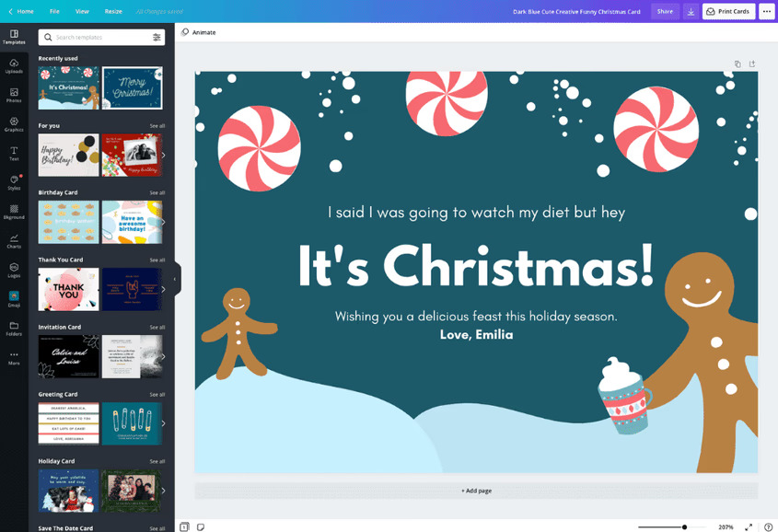Image resolution: width=778 pixels, height=532 pixels.
Task: Toggle the notes icon in bottom bar
Action: tap(201, 526)
